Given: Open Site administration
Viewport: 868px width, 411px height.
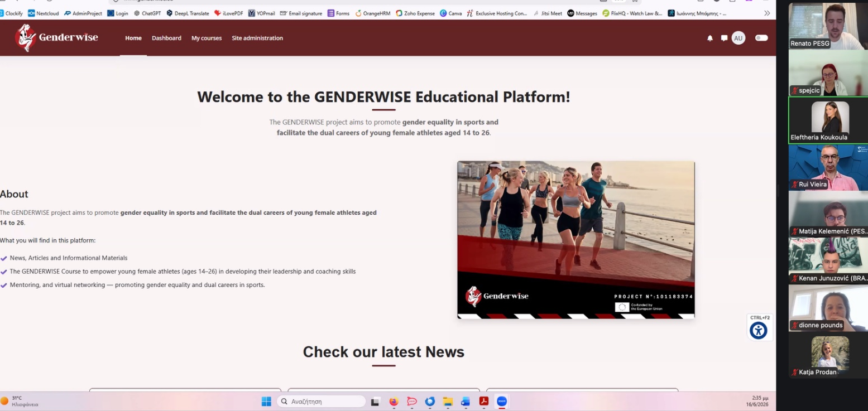Looking at the screenshot, I should point(257,38).
